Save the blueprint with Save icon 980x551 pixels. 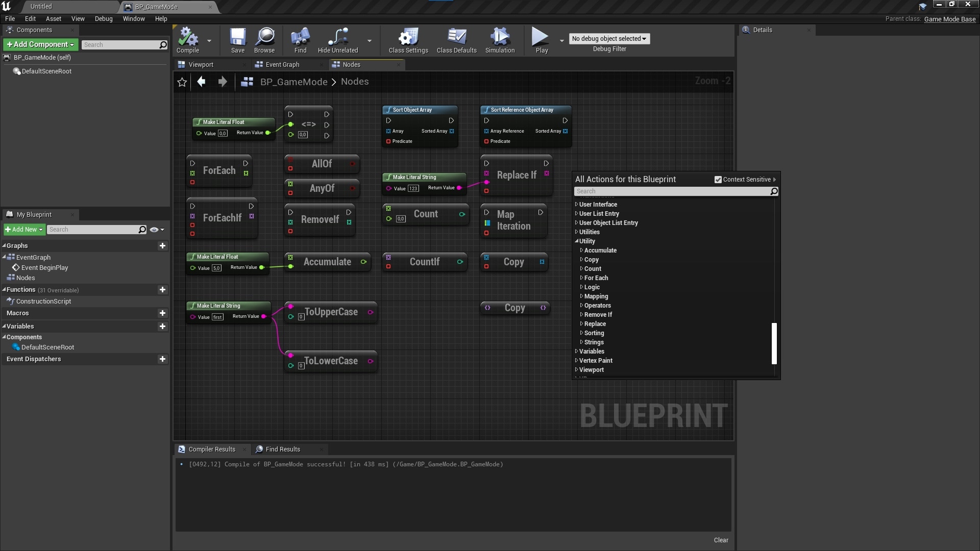click(x=238, y=40)
